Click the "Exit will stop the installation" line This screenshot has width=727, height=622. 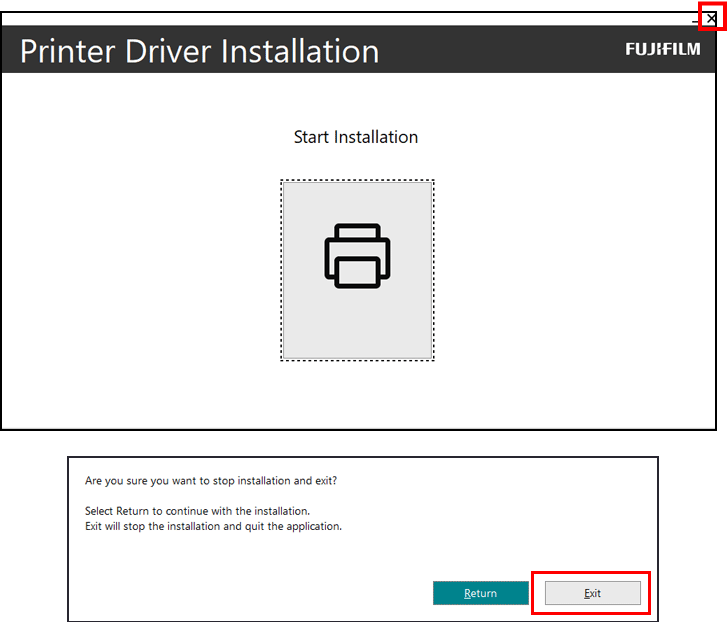click(x=213, y=526)
